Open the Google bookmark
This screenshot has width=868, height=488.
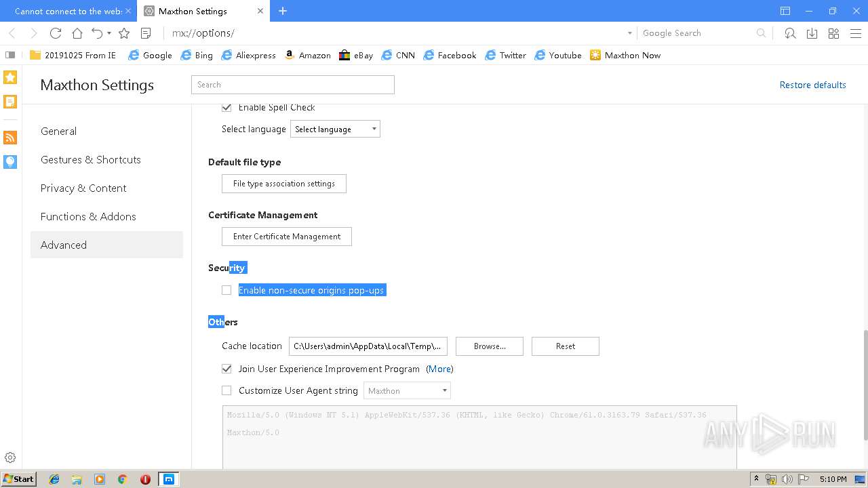(150, 56)
